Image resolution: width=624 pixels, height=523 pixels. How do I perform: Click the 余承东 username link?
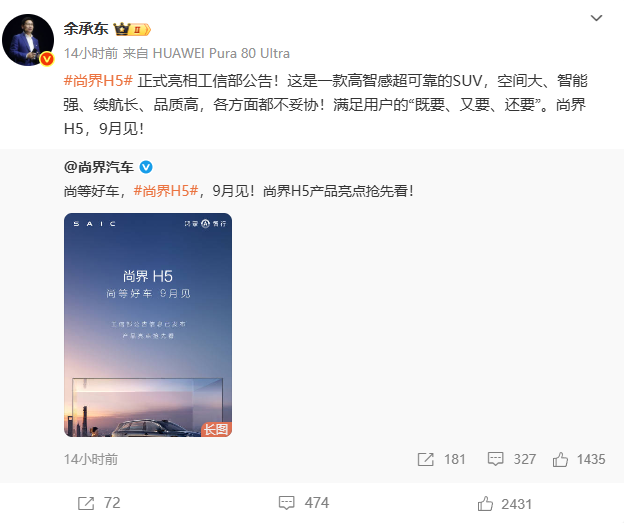pos(86,29)
